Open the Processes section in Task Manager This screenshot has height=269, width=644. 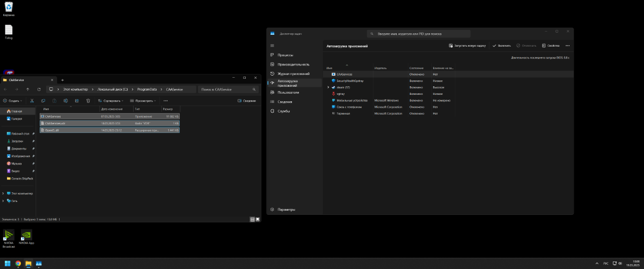(x=285, y=55)
